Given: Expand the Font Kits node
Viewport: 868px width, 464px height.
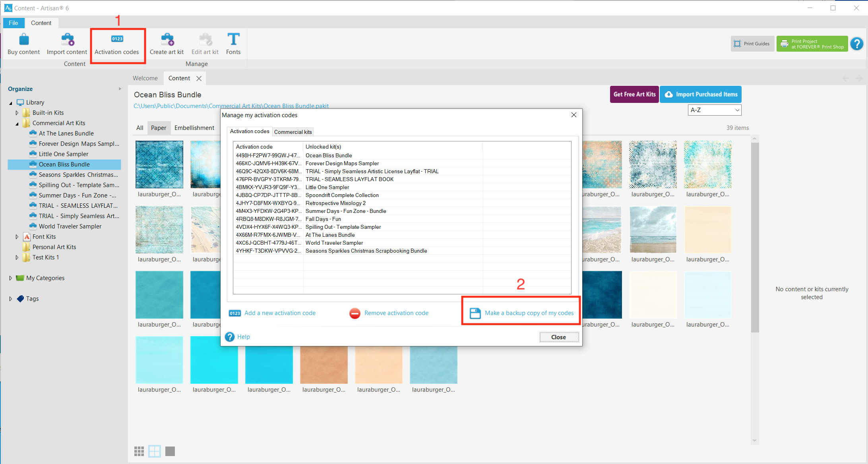Looking at the screenshot, I should [x=17, y=237].
